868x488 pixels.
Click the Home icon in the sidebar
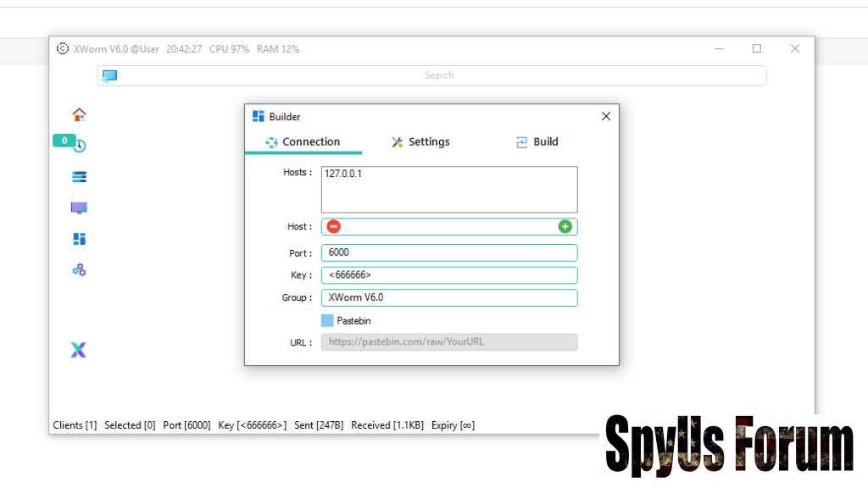click(x=79, y=114)
